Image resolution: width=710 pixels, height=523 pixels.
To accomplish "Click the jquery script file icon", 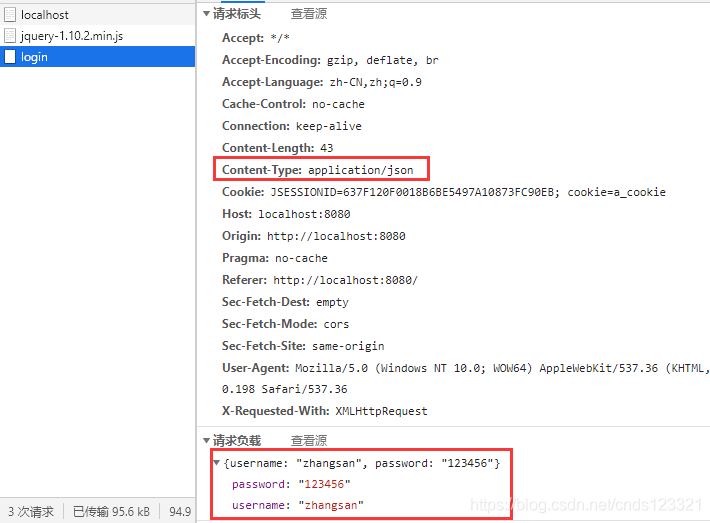I will tap(10, 36).
